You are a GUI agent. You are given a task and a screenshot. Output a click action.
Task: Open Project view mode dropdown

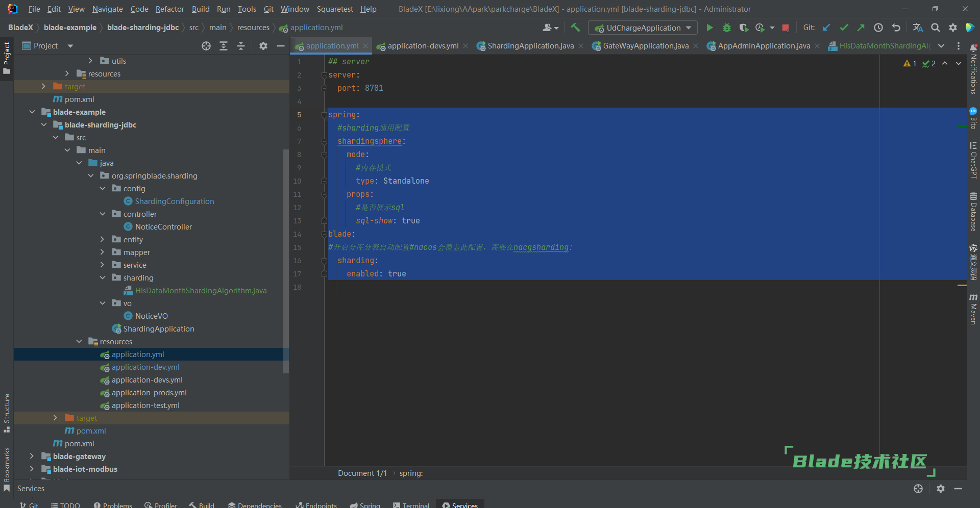point(70,46)
